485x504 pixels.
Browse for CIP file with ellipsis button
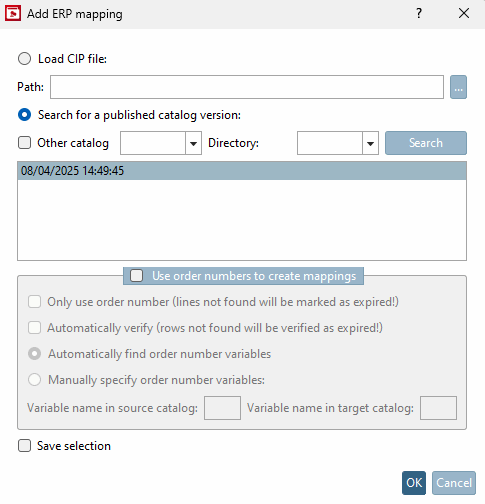(458, 87)
